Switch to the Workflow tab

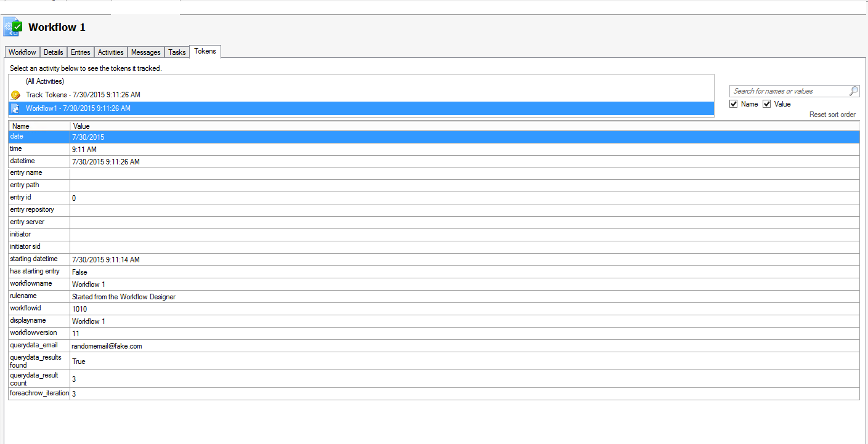22,52
